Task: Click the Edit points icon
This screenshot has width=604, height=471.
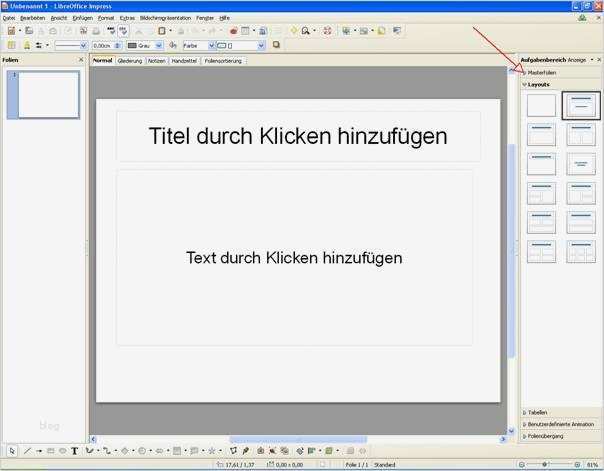Action: point(233,451)
